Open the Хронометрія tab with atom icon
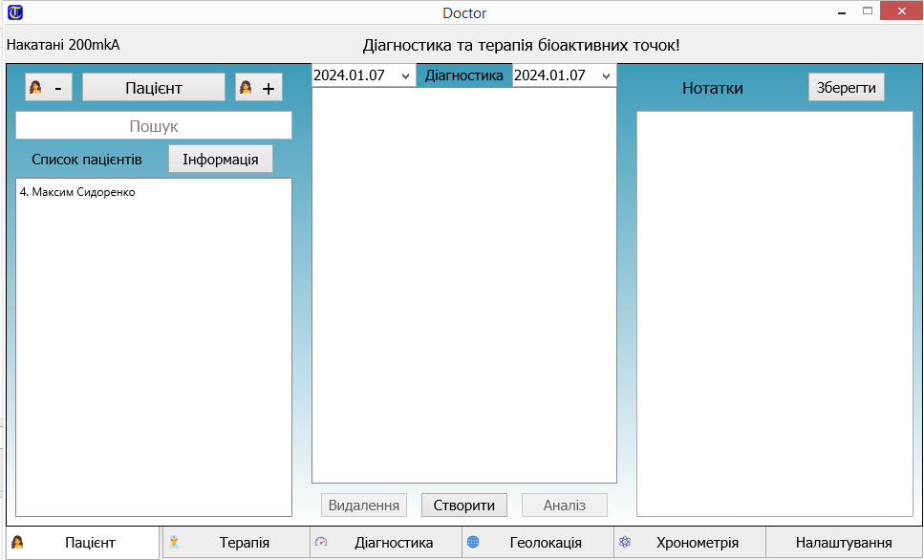 (689, 543)
